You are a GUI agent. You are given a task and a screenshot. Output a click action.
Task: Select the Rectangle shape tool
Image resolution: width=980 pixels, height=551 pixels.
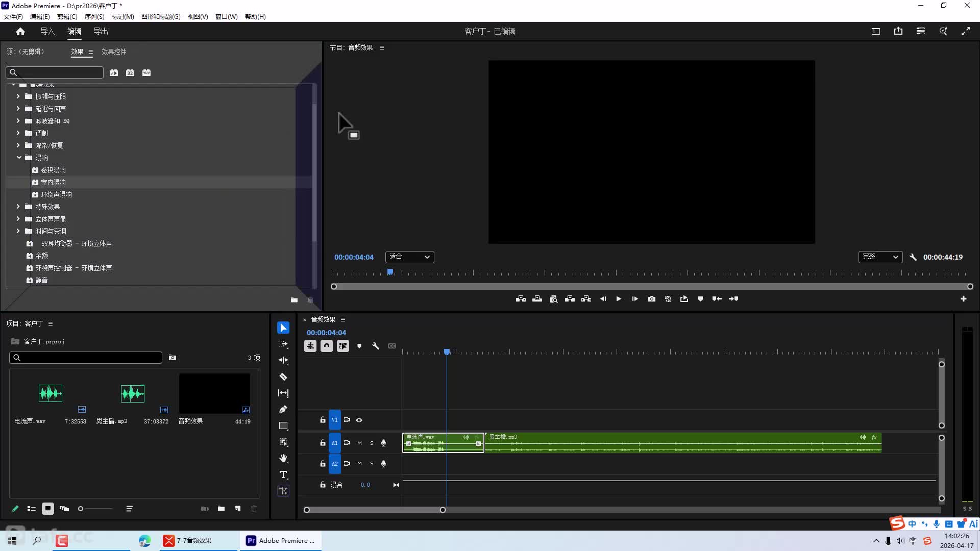coord(283,425)
